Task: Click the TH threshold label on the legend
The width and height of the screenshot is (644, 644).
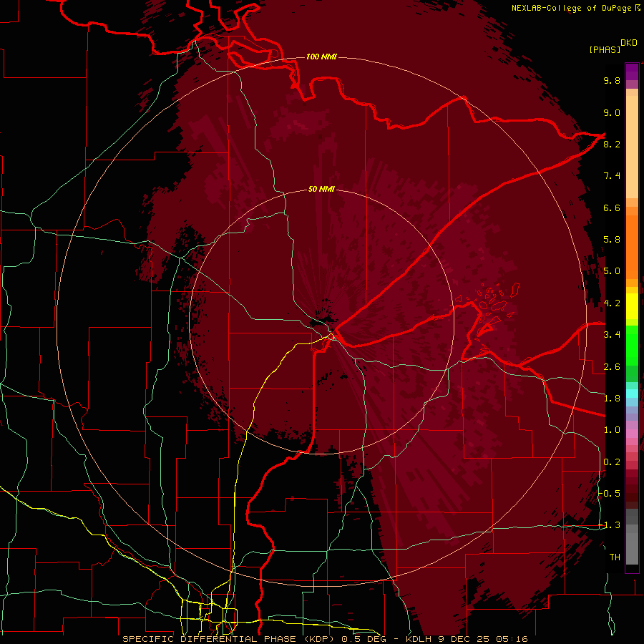Action: [615, 557]
